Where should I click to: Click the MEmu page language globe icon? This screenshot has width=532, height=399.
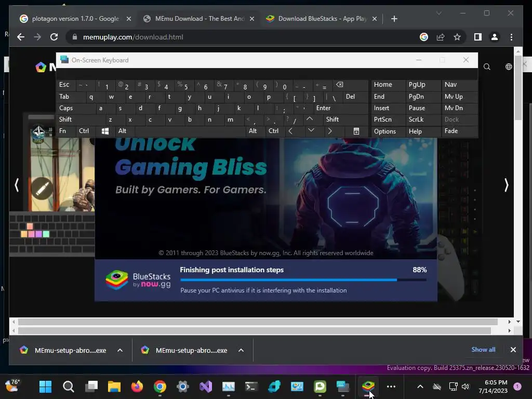coord(509,67)
